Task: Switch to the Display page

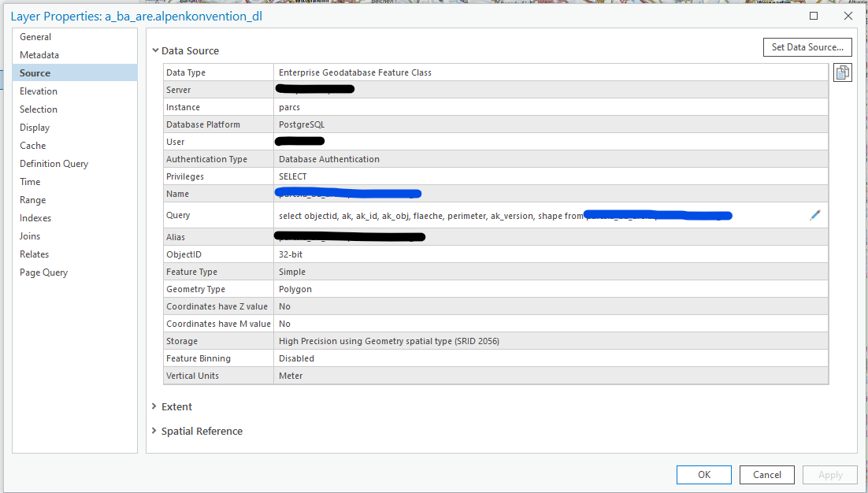Action: (x=37, y=127)
